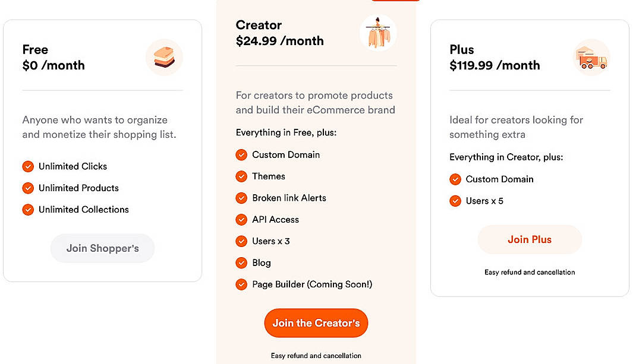636x364 pixels.
Task: Click the checkmark next to Broken link Alerts
Action: [241, 198]
